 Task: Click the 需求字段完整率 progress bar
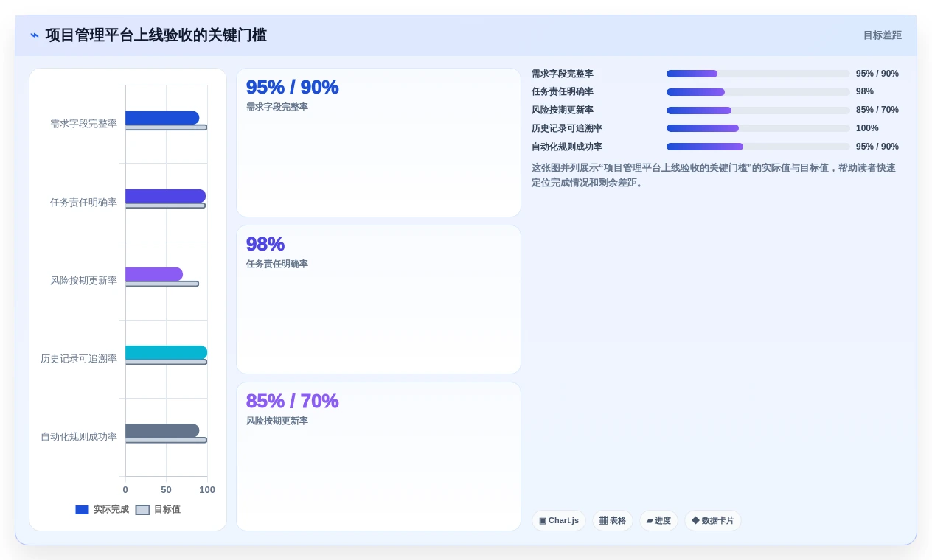point(758,74)
